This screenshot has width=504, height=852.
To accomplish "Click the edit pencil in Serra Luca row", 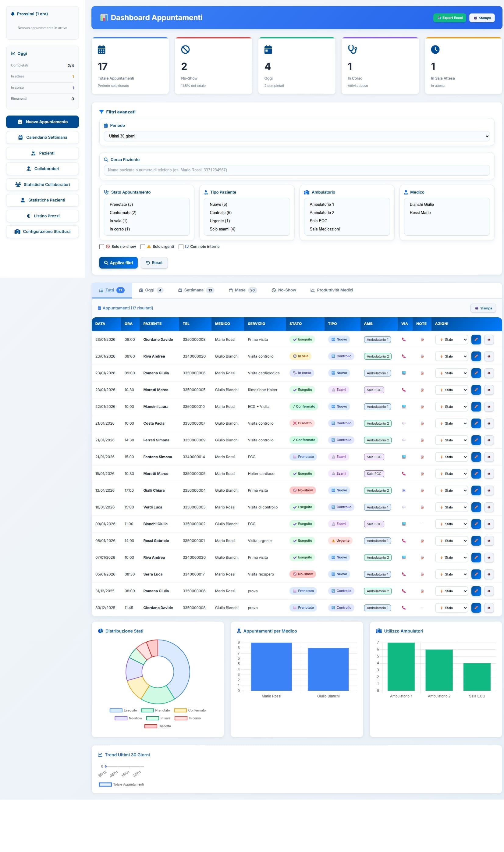I will pyautogui.click(x=476, y=574).
